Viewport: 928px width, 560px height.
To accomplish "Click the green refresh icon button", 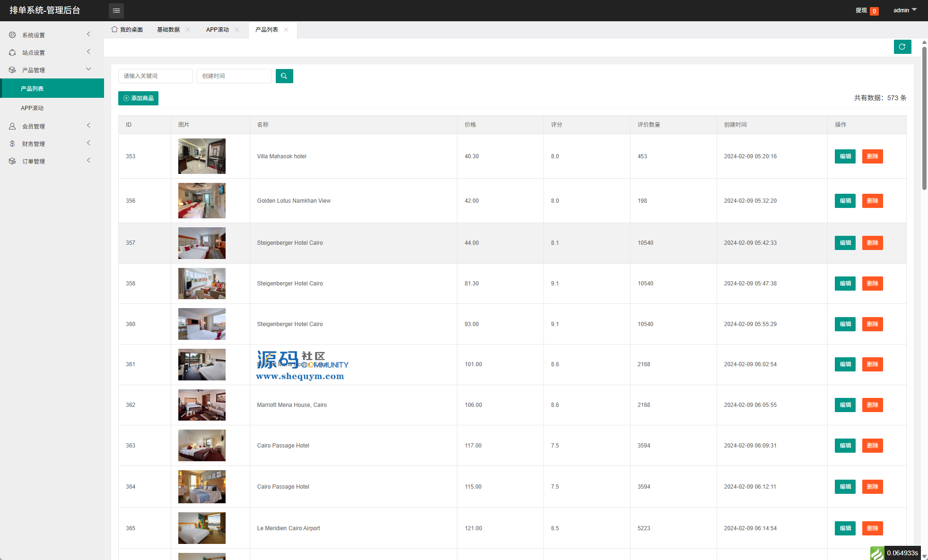I will point(902,47).
